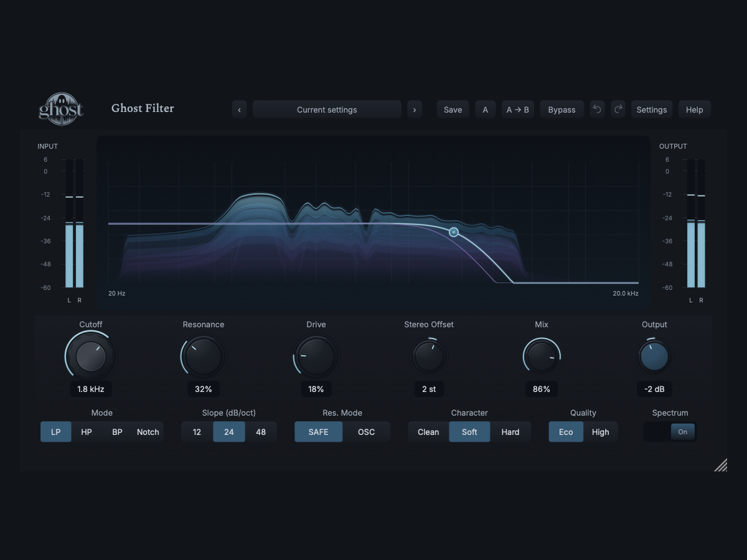747x560 pixels.
Task: Open the Current settings preset selector
Action: coord(327,110)
